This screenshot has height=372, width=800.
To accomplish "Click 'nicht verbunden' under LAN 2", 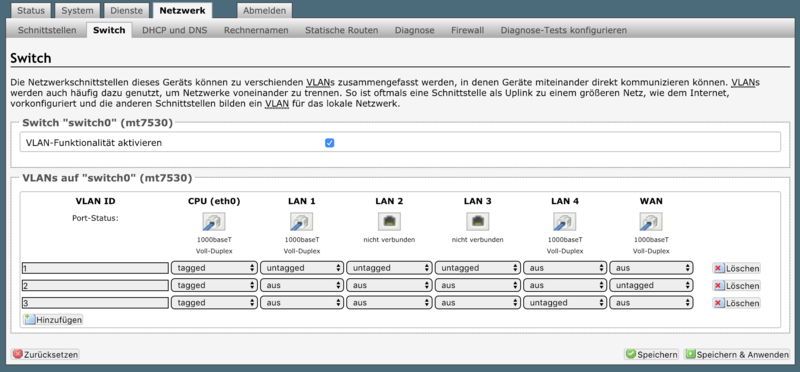I will 389,239.
